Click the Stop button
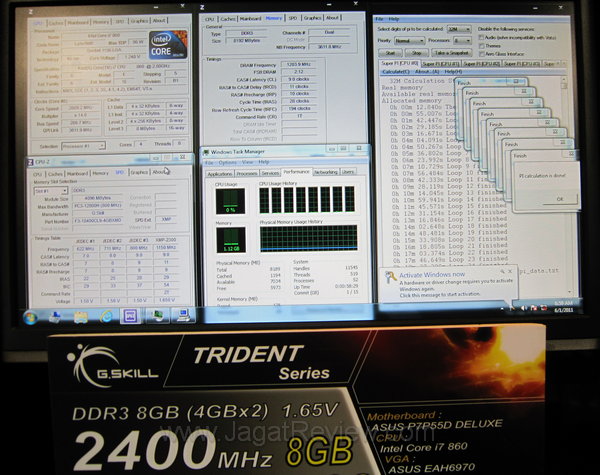This screenshot has height=475, width=600. coord(417,53)
